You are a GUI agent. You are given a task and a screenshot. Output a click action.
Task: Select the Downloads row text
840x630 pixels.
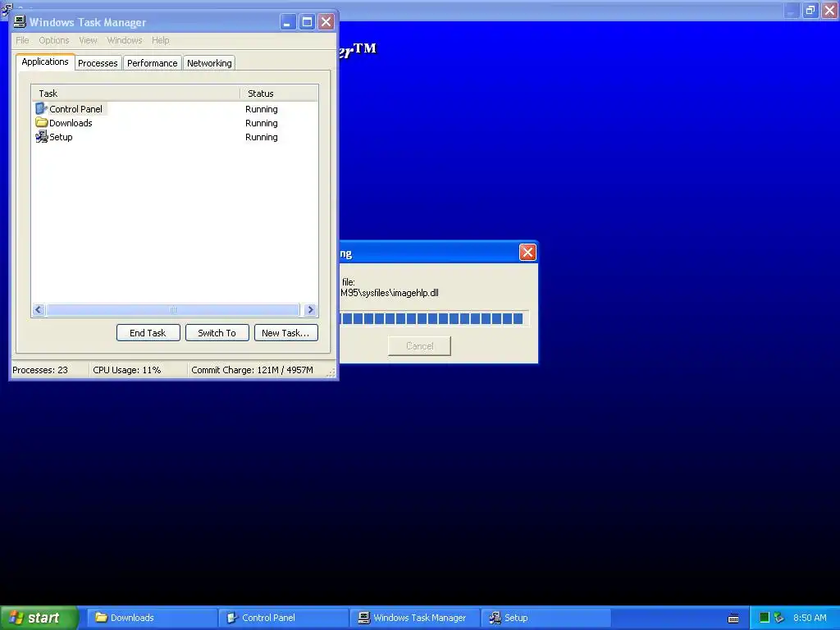point(71,123)
